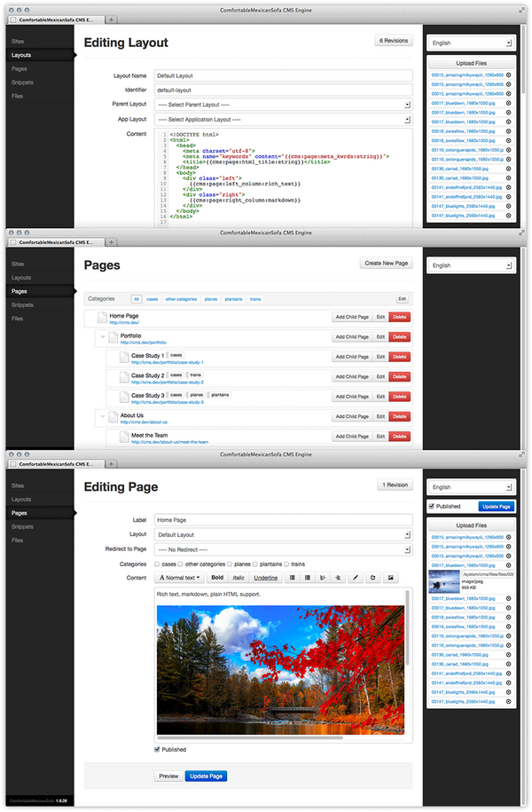The width and height of the screenshot is (532, 812).
Task: Click the Case Study 3 document icon
Action: tap(123, 398)
